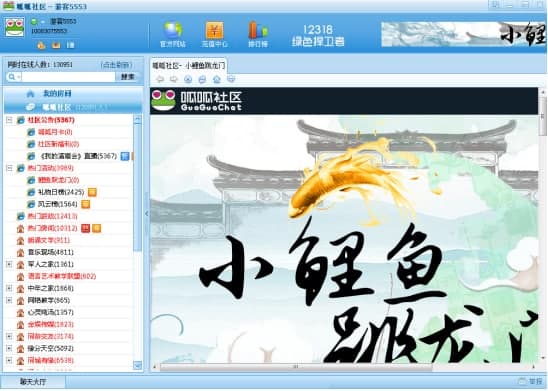Viewport: 548px width, 391px height.
Task: Collapse the 热门活动 tree node
Action: point(9,168)
